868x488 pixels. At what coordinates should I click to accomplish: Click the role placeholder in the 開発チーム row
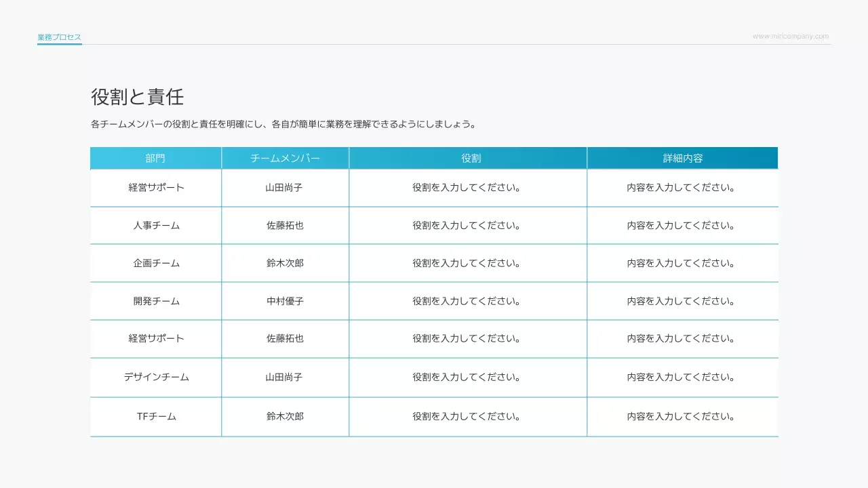click(468, 301)
